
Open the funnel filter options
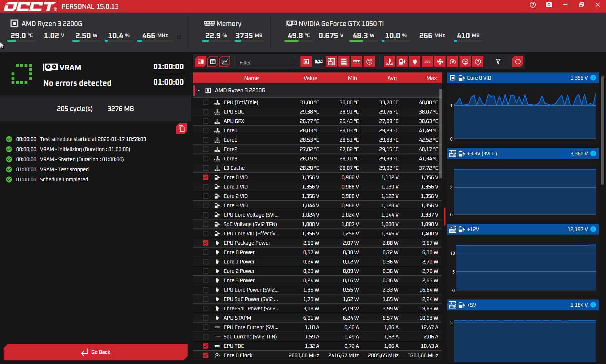(x=498, y=62)
